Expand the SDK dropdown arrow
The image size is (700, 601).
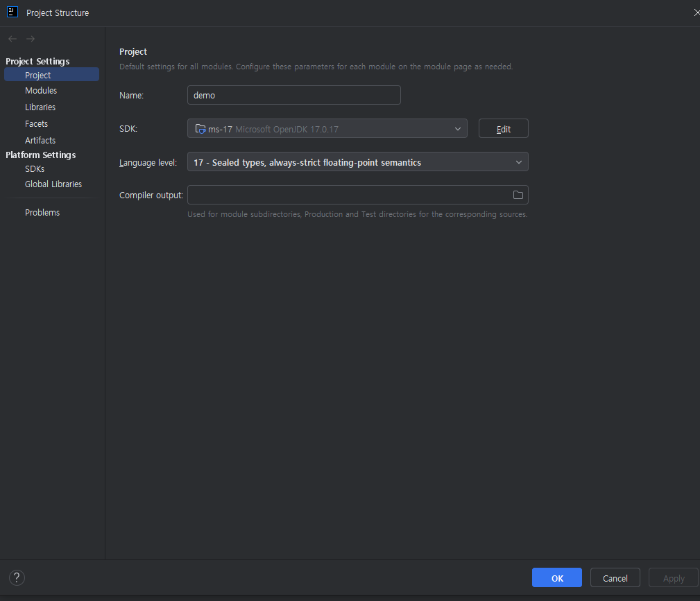458,129
